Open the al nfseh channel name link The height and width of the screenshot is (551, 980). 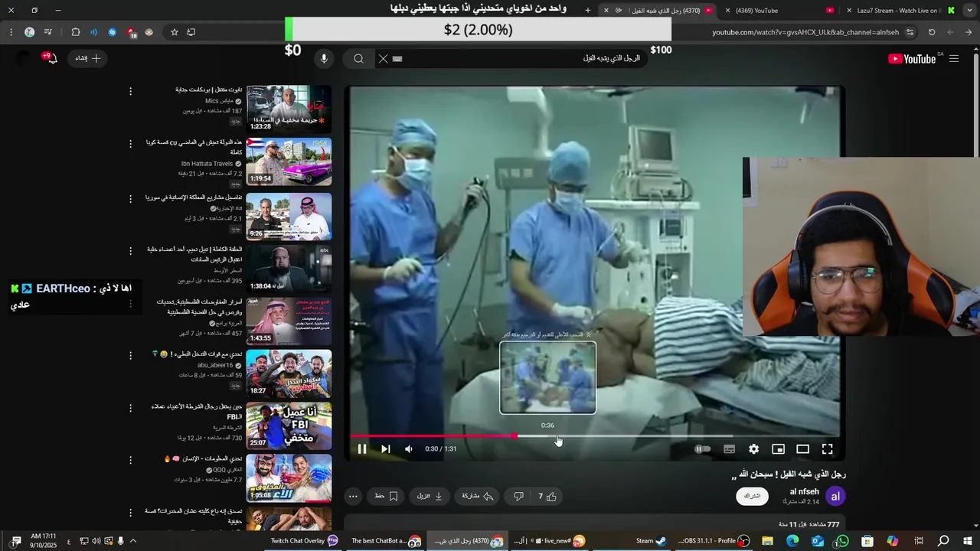click(x=804, y=491)
